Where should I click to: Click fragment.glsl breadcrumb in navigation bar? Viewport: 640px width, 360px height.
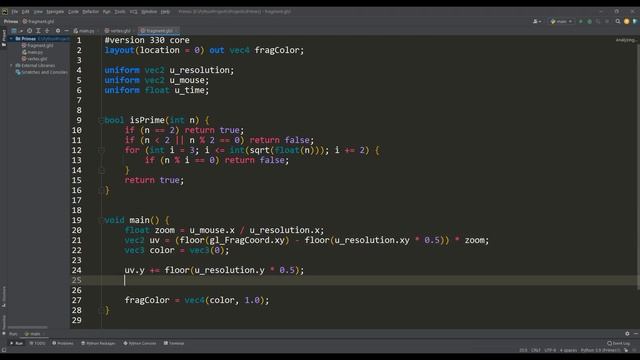[x=38, y=21]
